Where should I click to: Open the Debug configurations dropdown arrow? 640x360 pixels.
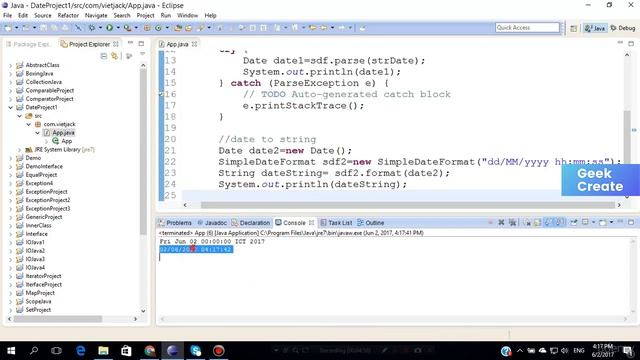(100, 28)
